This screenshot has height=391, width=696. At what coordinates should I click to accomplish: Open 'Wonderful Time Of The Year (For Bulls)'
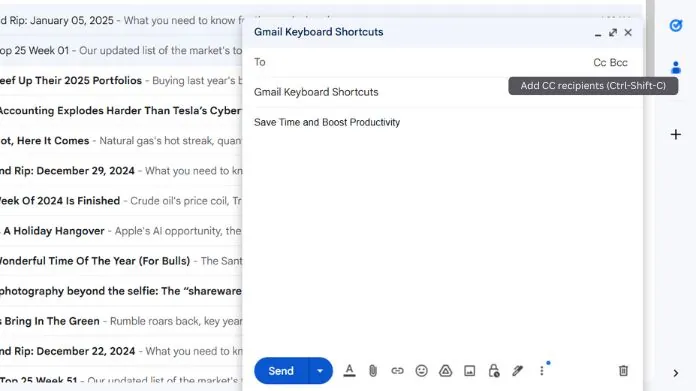(121, 261)
